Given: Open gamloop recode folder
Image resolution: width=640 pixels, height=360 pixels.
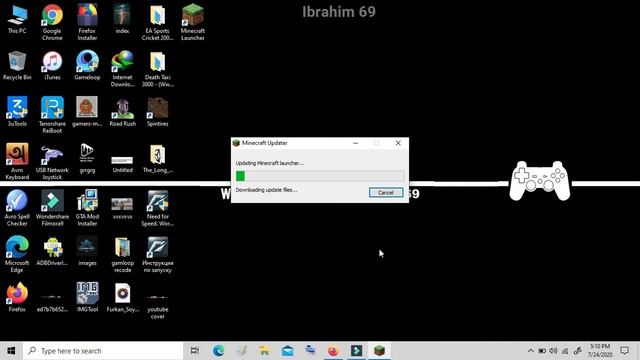Looking at the screenshot, I should point(122,255).
